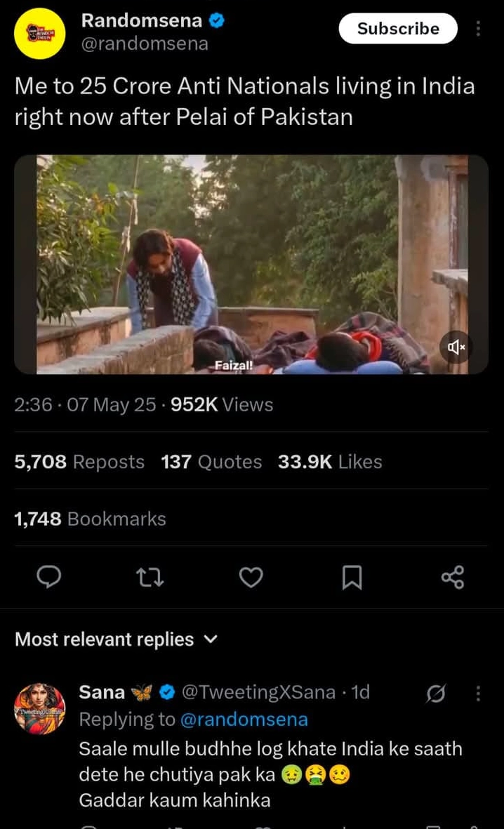Viewport: 504px width, 829px height.
Task: Repost this tweet
Action: [150, 577]
